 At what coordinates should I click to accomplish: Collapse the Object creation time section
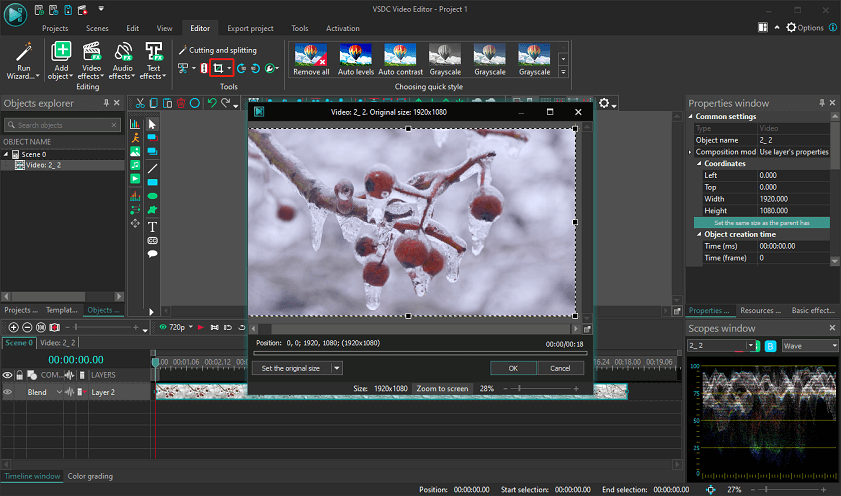(x=699, y=234)
